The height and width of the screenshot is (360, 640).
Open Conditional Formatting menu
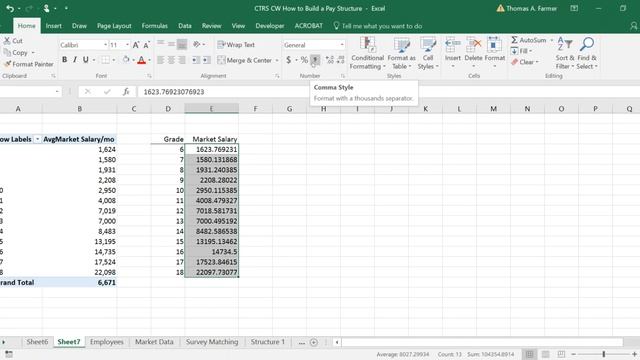[367, 53]
